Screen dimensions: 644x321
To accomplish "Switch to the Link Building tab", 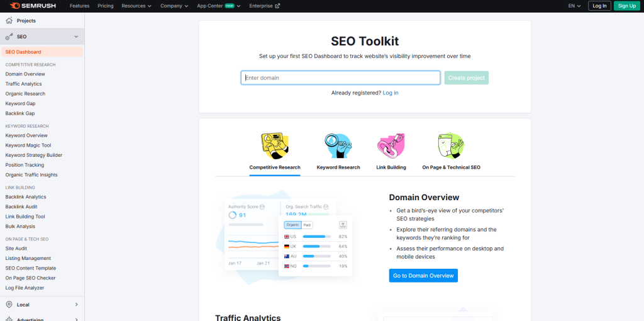I will [x=391, y=167].
